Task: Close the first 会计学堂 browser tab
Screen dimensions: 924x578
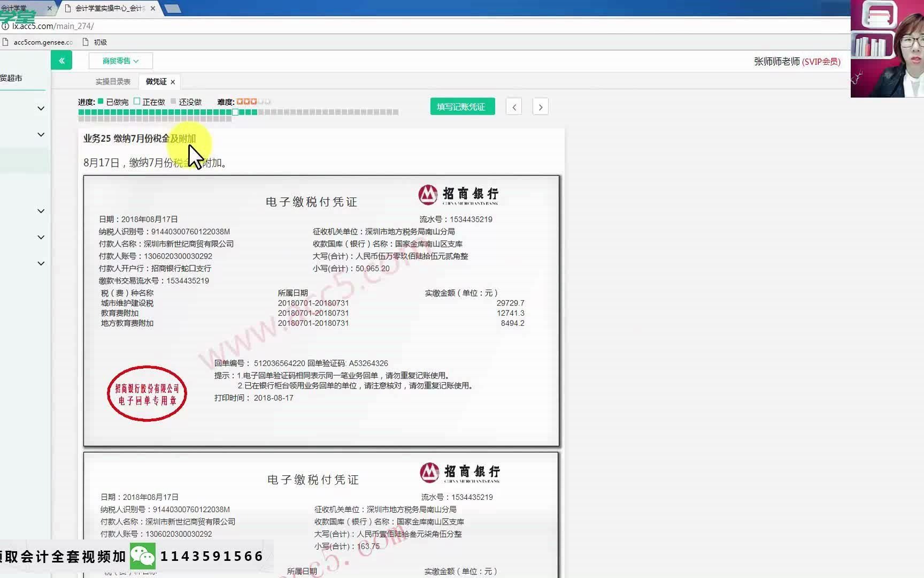Action: 50,8
